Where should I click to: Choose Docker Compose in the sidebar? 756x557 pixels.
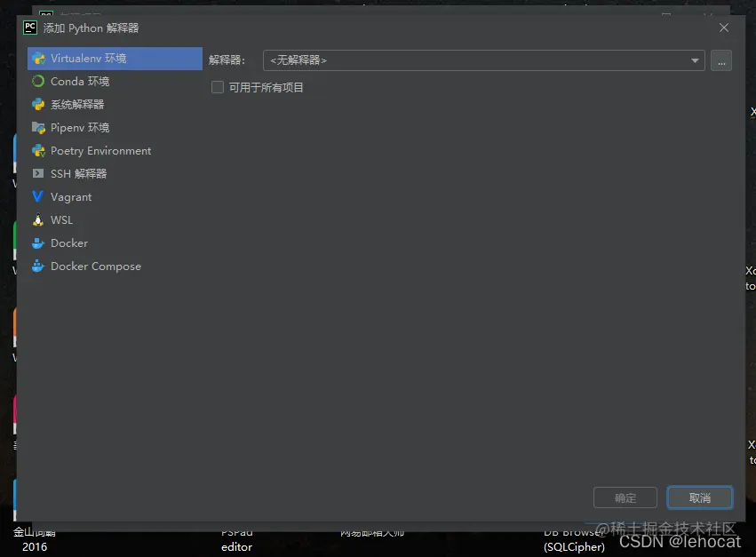coord(115,267)
